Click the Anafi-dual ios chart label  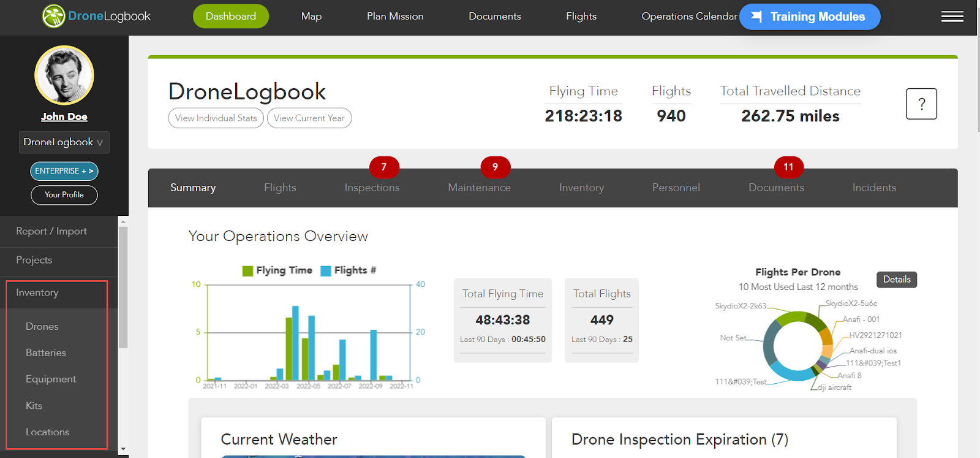click(x=873, y=351)
